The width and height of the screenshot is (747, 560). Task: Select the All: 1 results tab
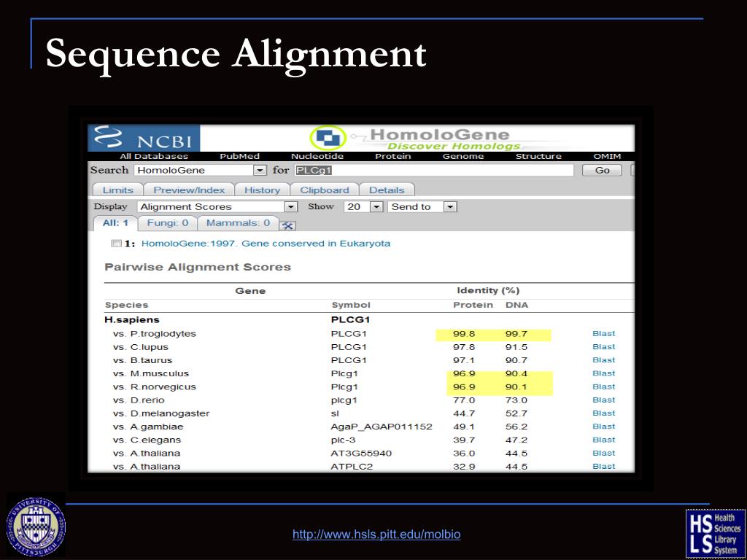[x=115, y=223]
